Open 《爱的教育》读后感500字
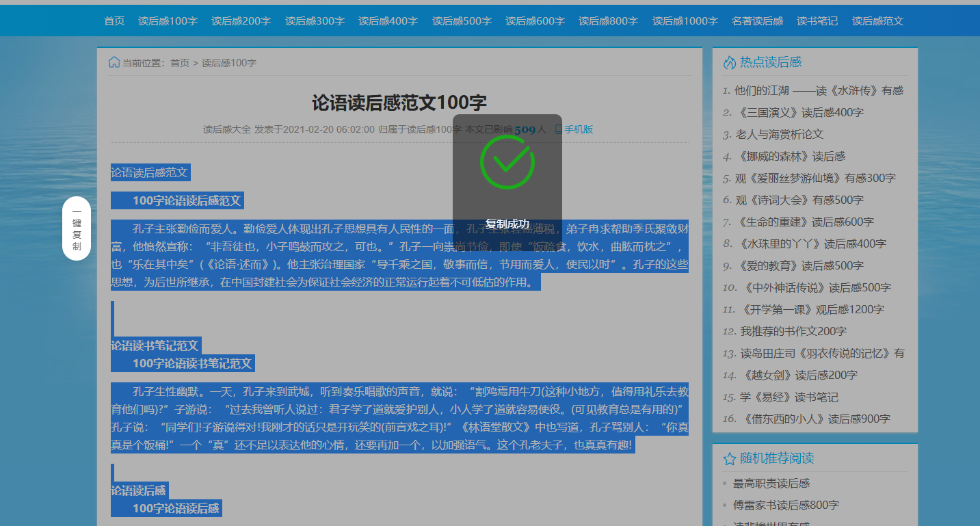 (799, 265)
